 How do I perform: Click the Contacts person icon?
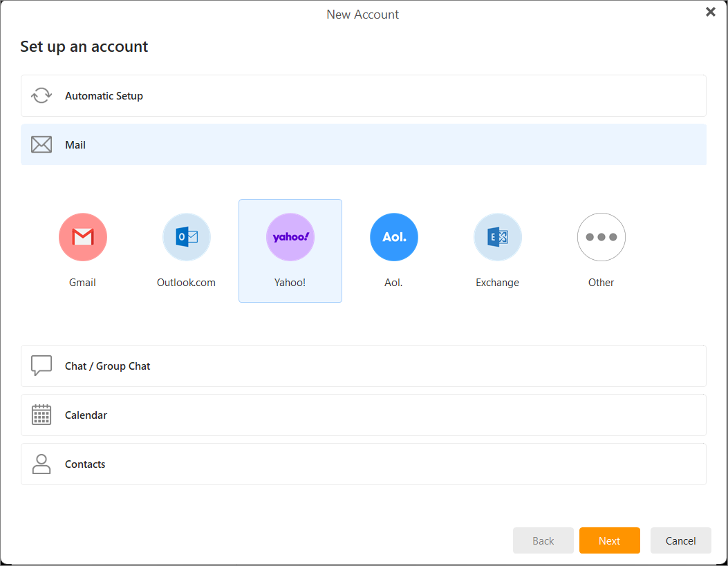tap(41, 464)
